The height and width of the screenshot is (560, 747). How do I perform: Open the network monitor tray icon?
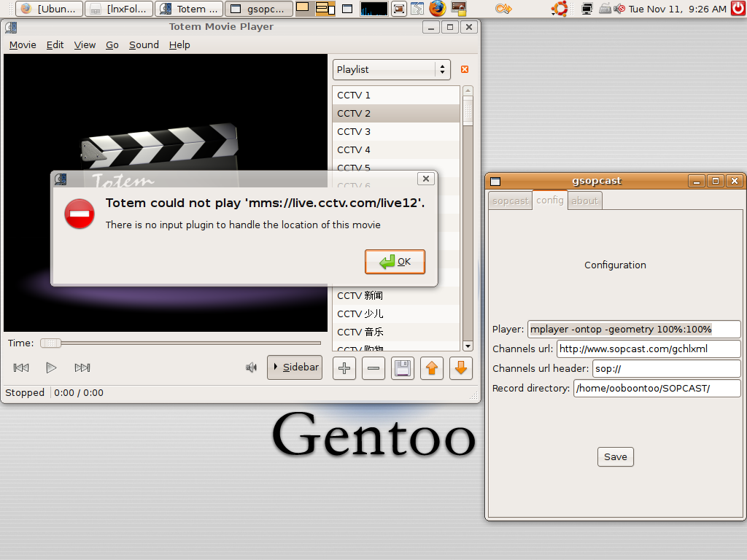coord(587,9)
